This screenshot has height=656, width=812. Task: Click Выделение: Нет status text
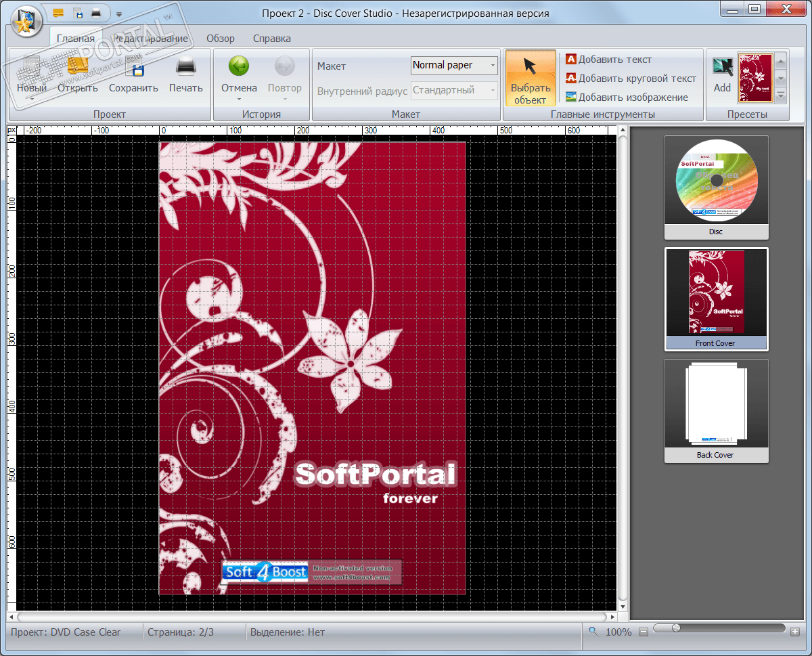(x=288, y=632)
